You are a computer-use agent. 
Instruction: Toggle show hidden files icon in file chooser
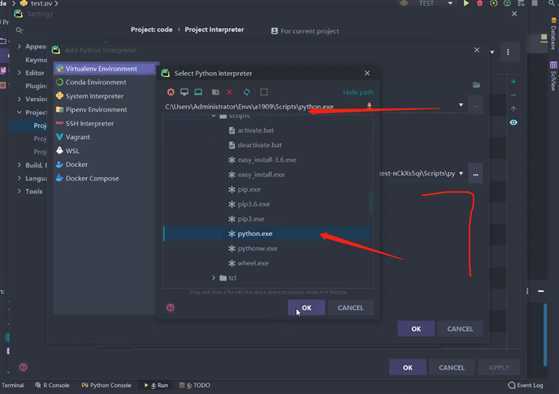click(x=264, y=92)
